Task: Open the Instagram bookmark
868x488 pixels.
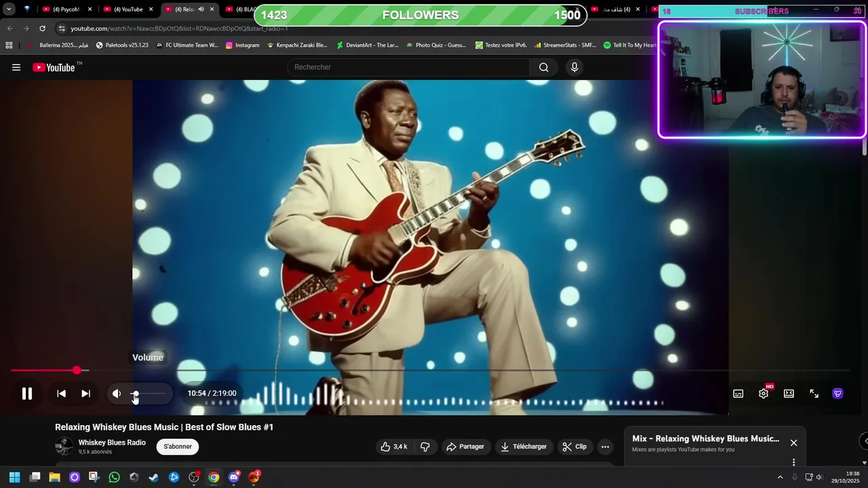Action: (x=242, y=45)
